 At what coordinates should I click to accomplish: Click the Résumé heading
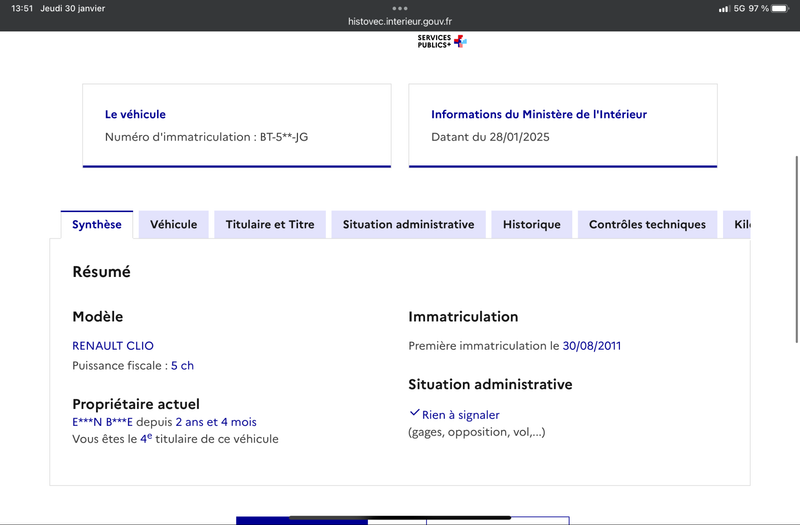coord(102,272)
